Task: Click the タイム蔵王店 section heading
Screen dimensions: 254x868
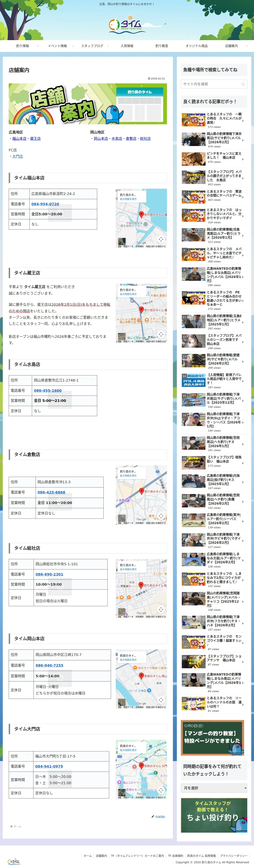Action: pyautogui.click(x=88, y=273)
